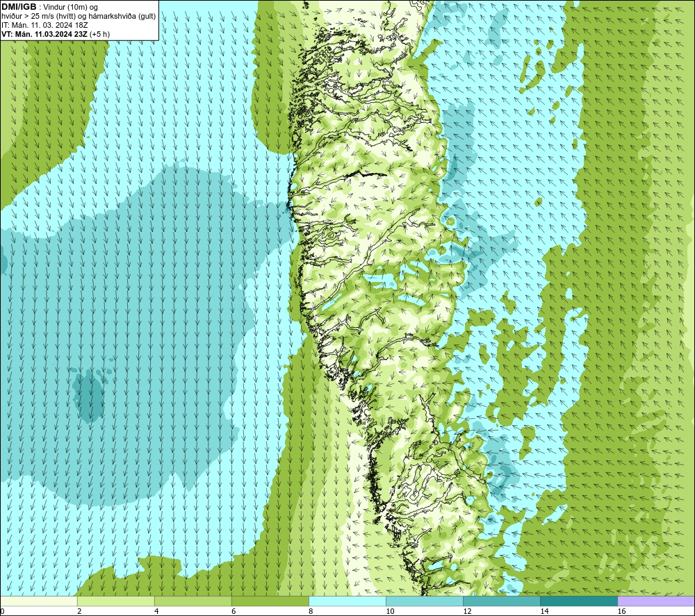Image resolution: width=695 pixels, height=616 pixels.
Task: Click the legend label '16'
Action: pos(621,611)
